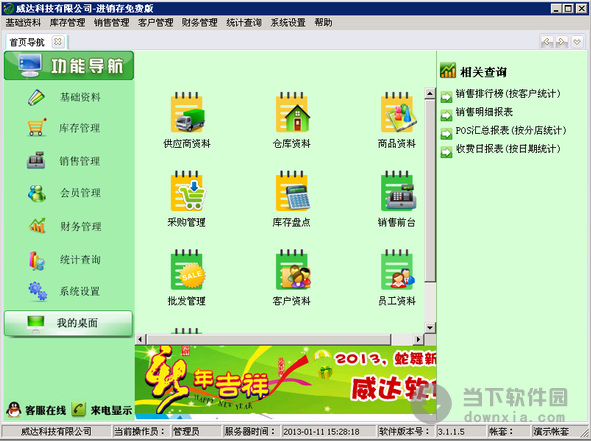The image size is (591, 441).
Task: Go to previous tab with left arrow
Action: 547,41
